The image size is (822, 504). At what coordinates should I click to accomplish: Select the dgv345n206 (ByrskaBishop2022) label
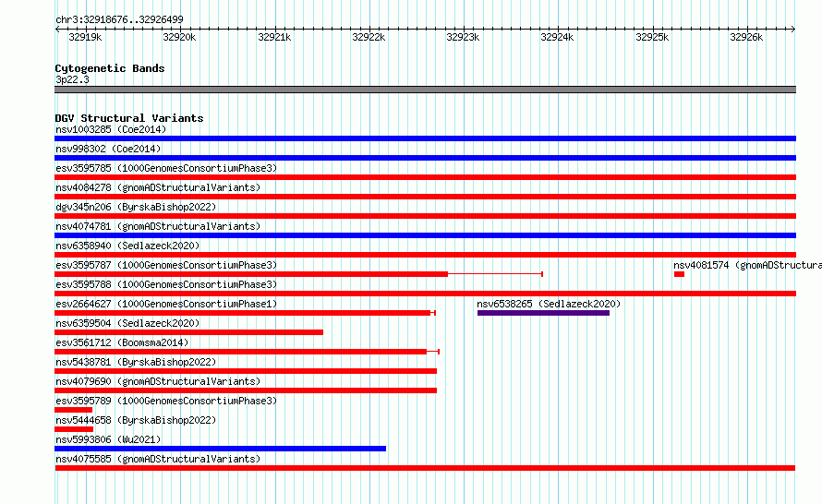pyautogui.click(x=136, y=207)
